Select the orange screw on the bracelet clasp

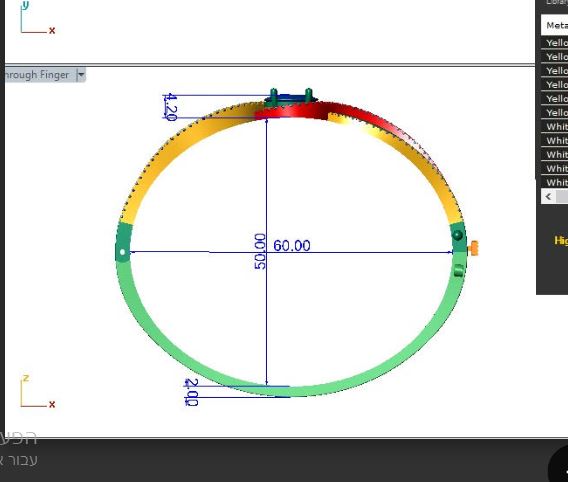(474, 248)
